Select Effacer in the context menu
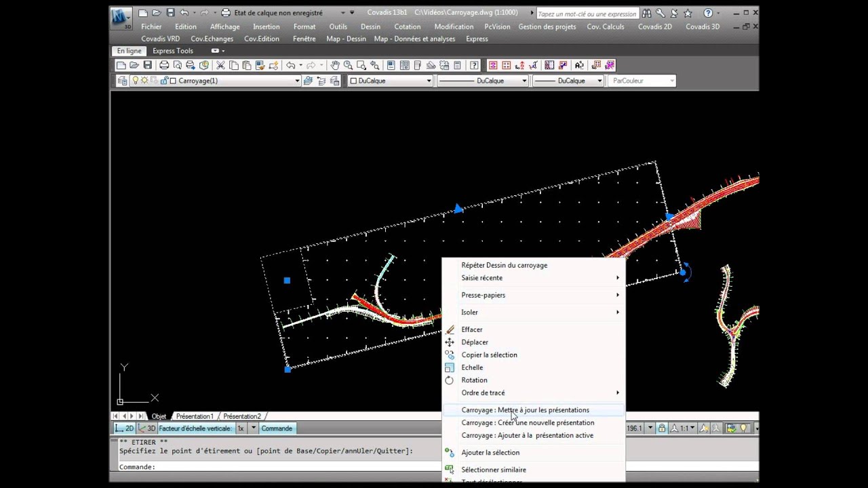This screenshot has width=868, height=488. (x=533, y=329)
